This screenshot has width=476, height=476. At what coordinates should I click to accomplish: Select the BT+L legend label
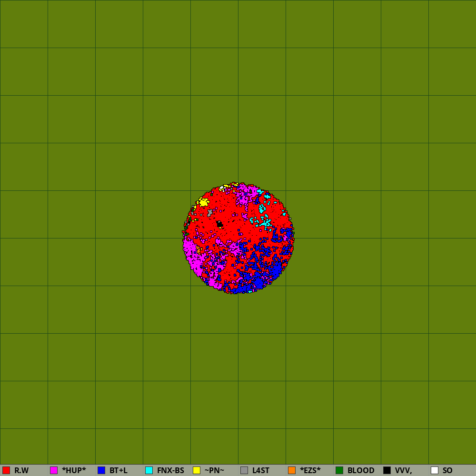119,470
